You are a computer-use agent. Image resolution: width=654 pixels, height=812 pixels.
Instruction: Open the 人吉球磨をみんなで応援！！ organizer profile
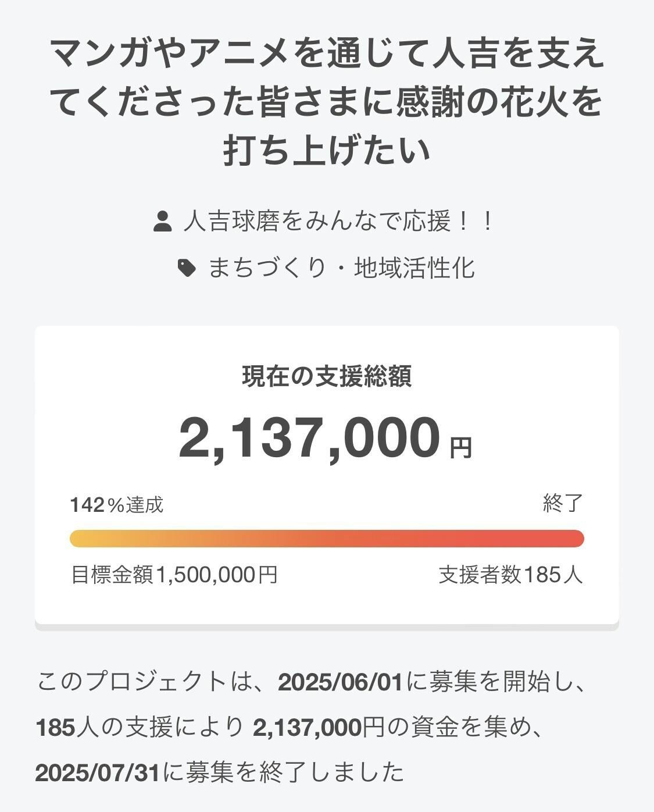pyautogui.click(x=338, y=222)
